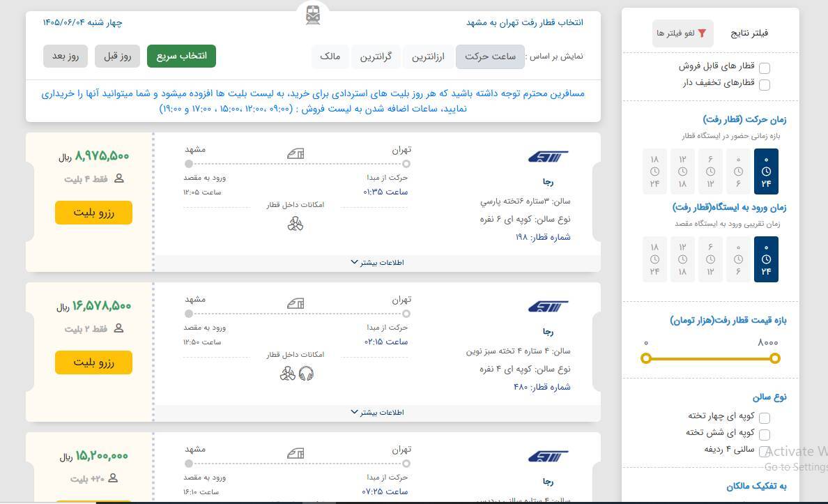828x504 pixels.
Task: Check سالنی ۴ ردیفه checkbox
Action: click(x=764, y=452)
